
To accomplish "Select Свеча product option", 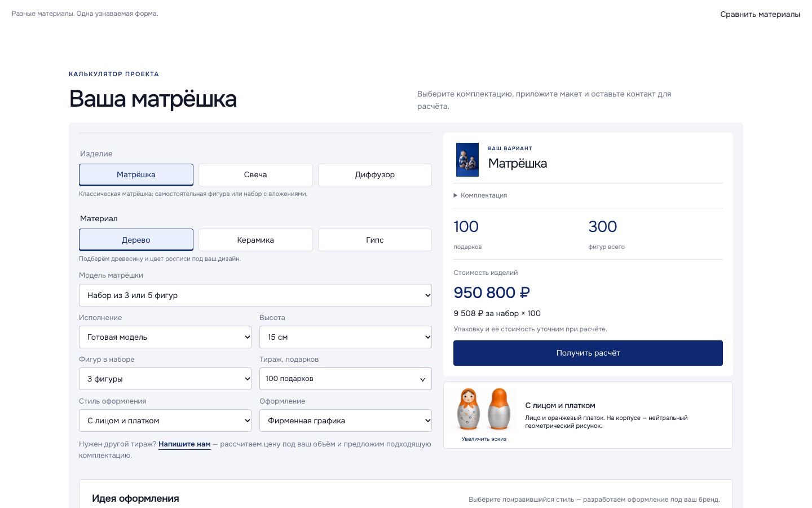I will coord(255,175).
